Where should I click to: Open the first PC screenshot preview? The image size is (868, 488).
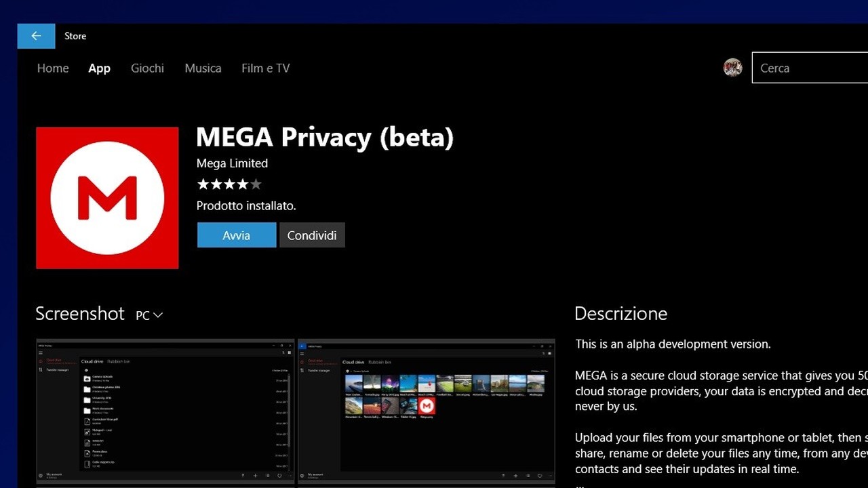tap(165, 410)
